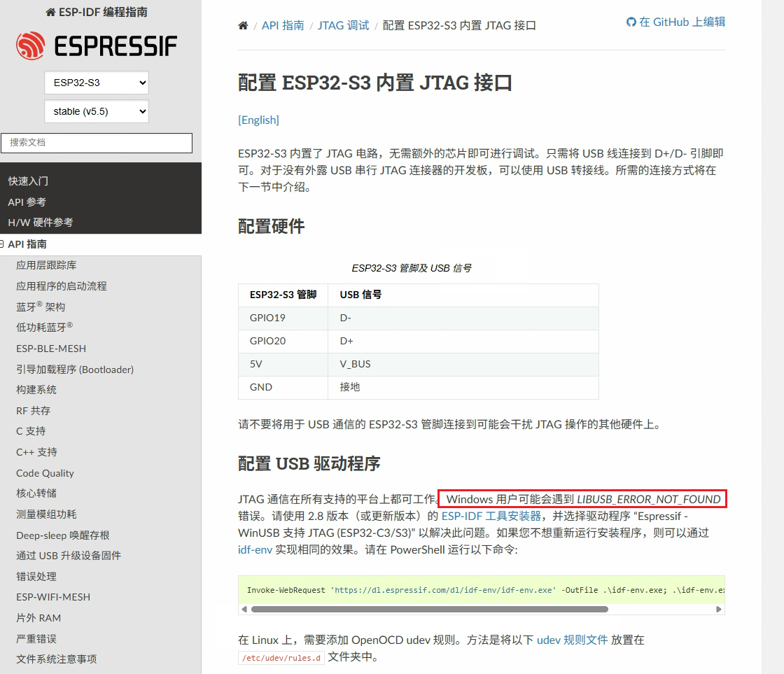The image size is (784, 674).
Task: Click the GND table cell
Action: [x=283, y=387]
